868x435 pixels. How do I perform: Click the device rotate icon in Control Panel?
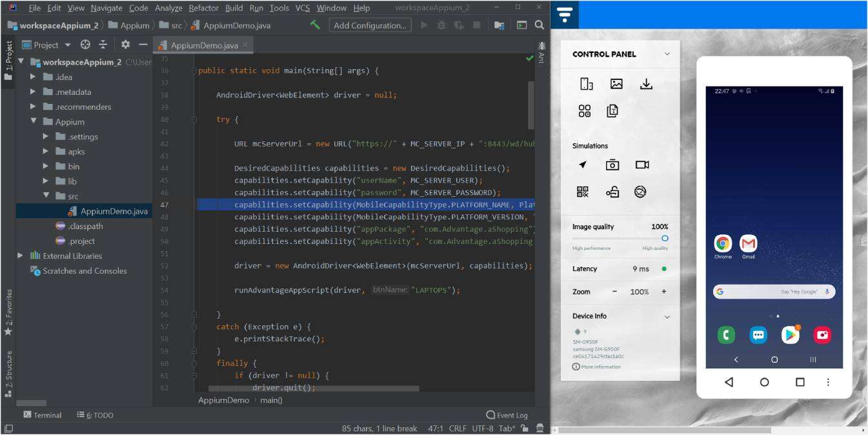pyautogui.click(x=586, y=84)
